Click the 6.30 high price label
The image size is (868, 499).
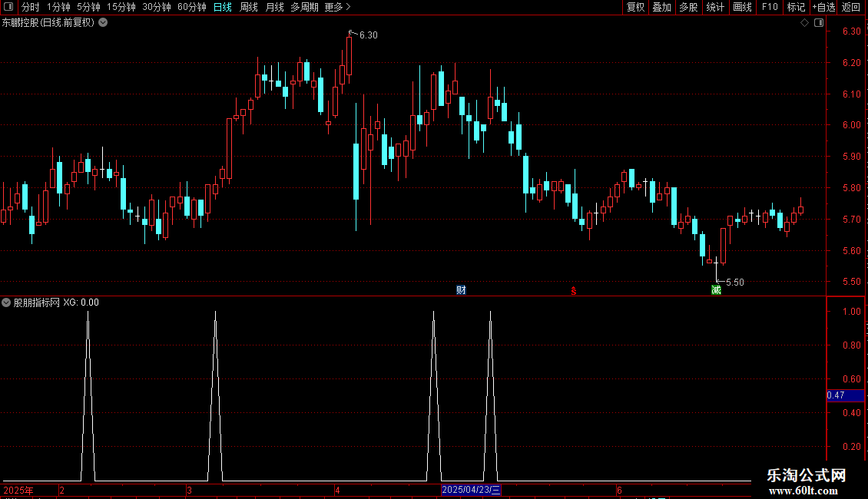pos(368,35)
